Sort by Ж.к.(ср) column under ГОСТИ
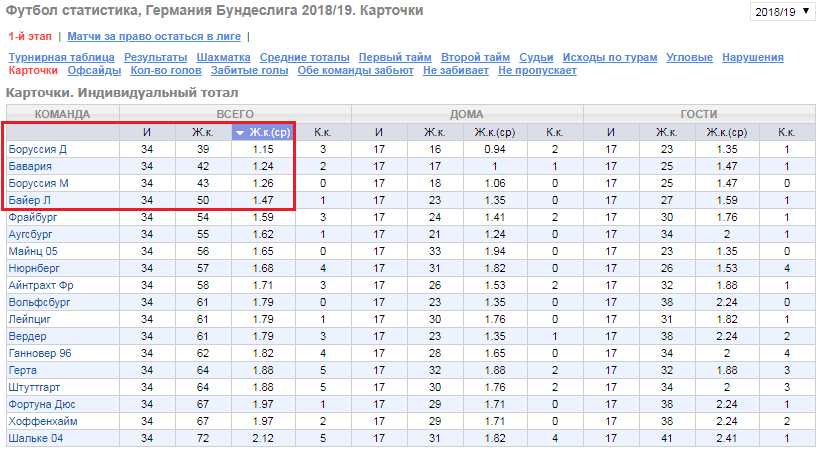Screen dimensions: 820x450 pyautogui.click(x=727, y=132)
